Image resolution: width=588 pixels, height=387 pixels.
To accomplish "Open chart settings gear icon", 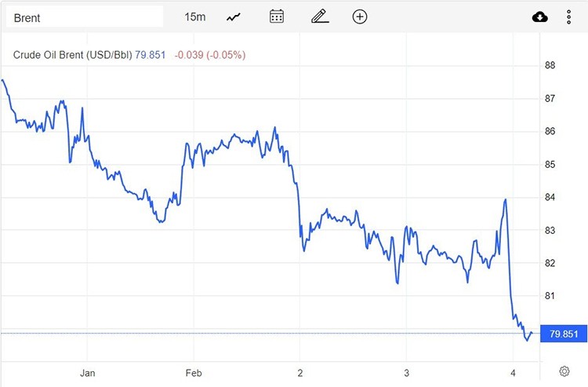I will coord(564,371).
